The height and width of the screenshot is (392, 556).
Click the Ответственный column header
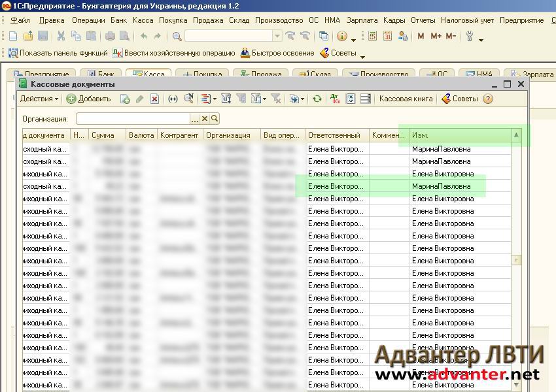pyautogui.click(x=337, y=135)
